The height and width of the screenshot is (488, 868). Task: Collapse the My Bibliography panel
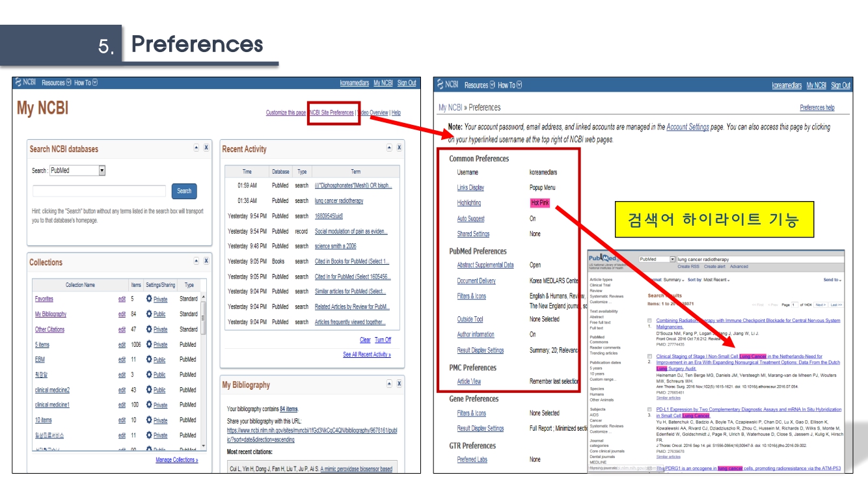(x=389, y=384)
